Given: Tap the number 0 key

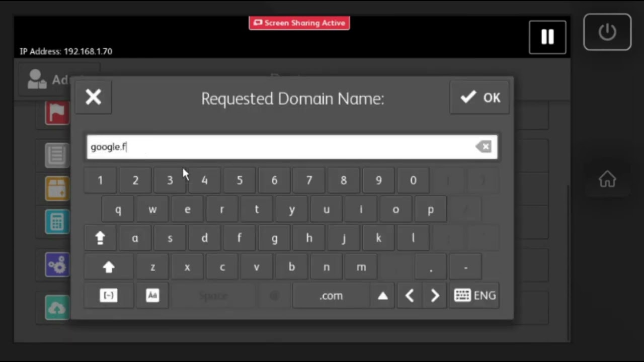Looking at the screenshot, I should 413,180.
